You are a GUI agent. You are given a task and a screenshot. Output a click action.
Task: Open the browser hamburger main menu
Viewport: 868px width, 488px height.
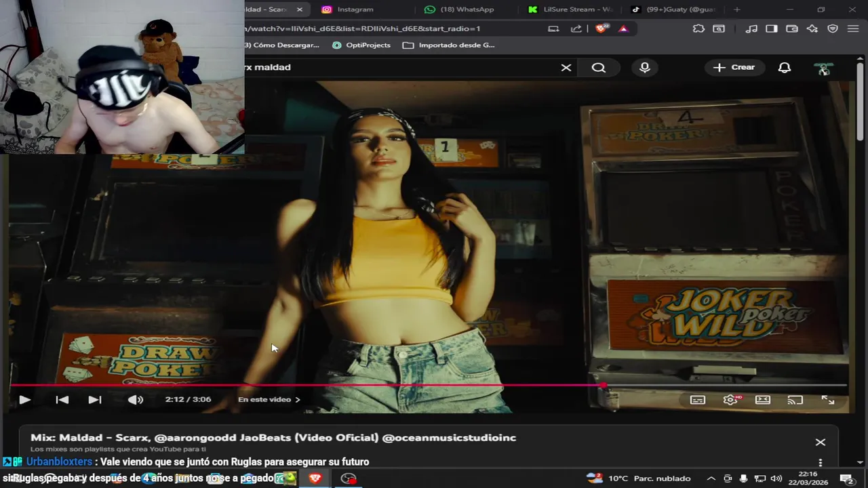pyautogui.click(x=854, y=28)
